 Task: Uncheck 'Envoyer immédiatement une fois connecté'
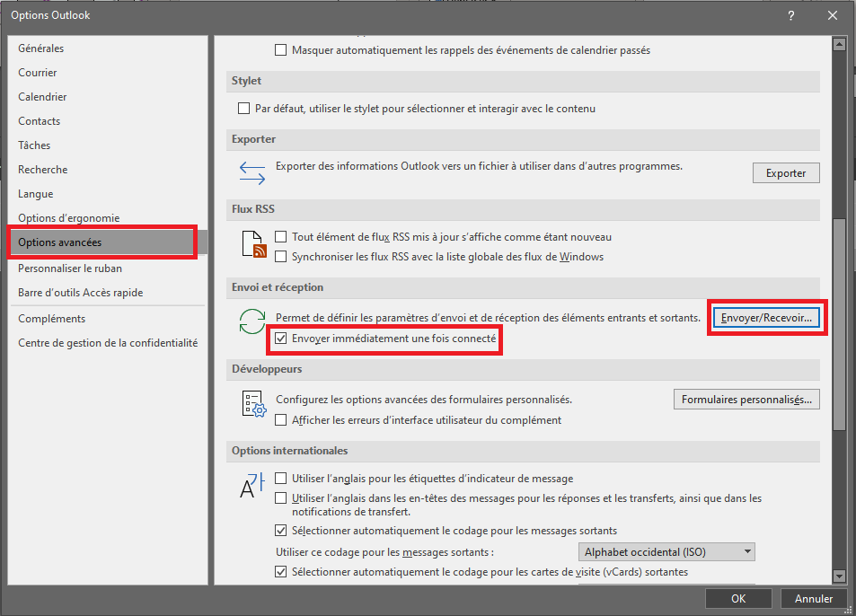[x=281, y=339]
